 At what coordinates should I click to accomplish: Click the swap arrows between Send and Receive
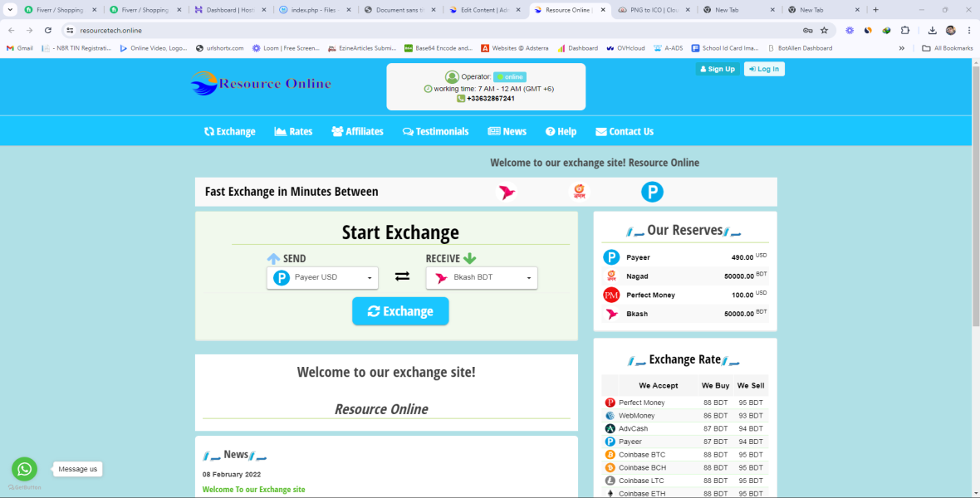(402, 277)
